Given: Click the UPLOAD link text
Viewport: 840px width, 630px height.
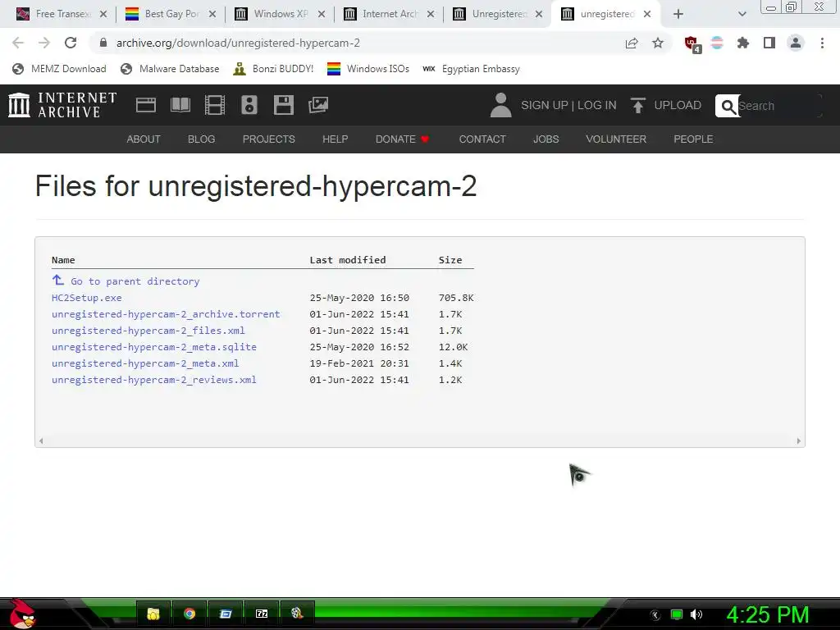Looking at the screenshot, I should pyautogui.click(x=678, y=105).
